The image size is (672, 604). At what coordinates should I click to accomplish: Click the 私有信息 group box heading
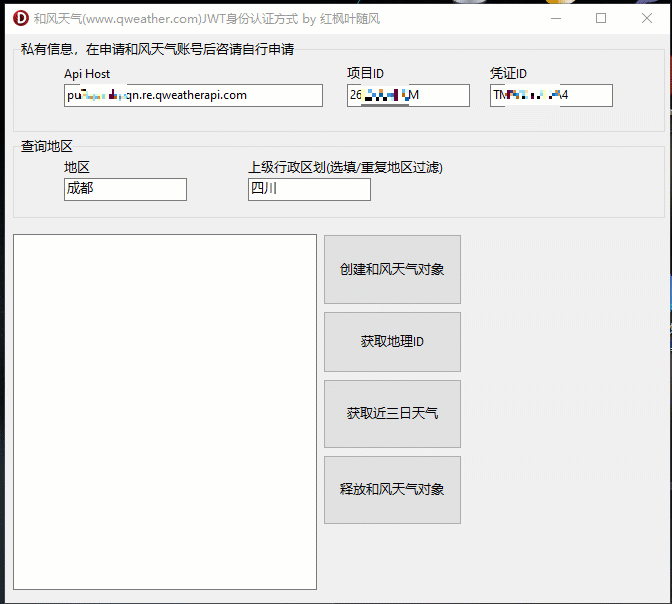pos(157,49)
